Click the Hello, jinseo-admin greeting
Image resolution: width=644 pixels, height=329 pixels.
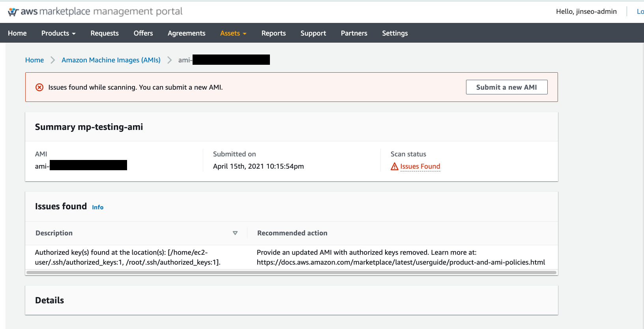click(586, 11)
